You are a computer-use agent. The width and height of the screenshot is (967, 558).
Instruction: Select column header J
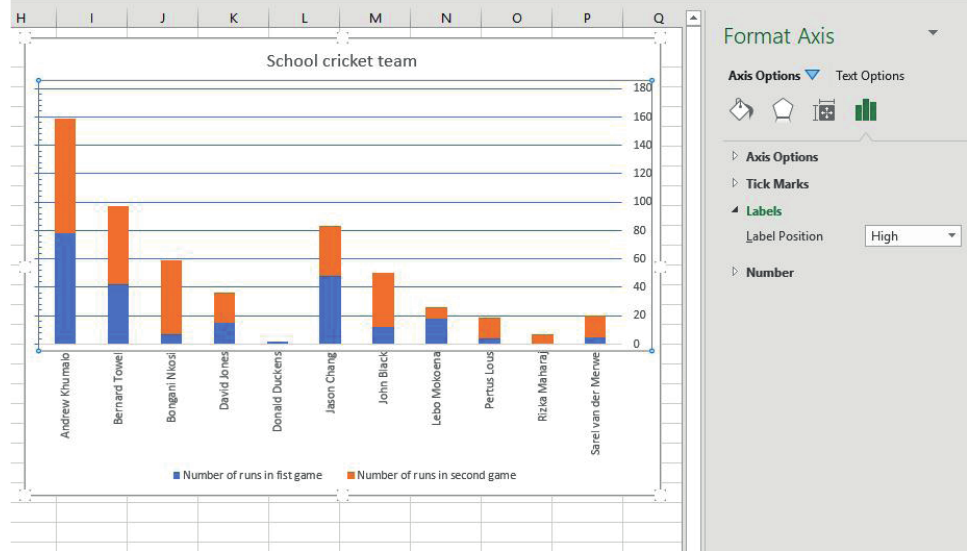pos(162,18)
